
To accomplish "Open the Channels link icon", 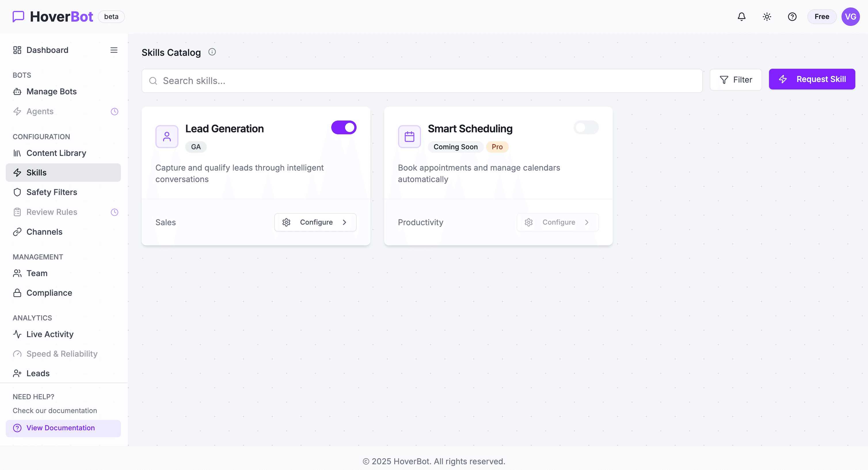I will tap(17, 232).
